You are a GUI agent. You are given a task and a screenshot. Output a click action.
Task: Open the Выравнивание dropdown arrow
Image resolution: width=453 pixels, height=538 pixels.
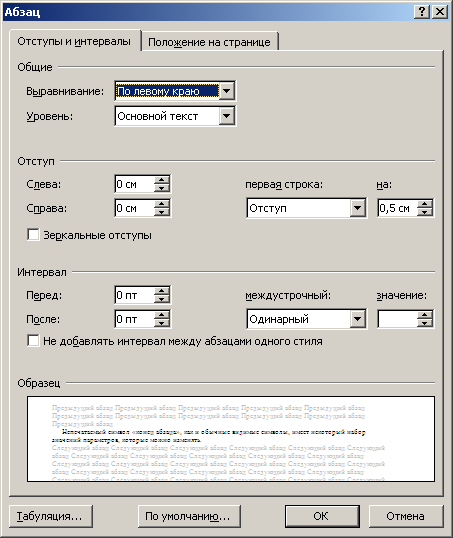tap(226, 91)
